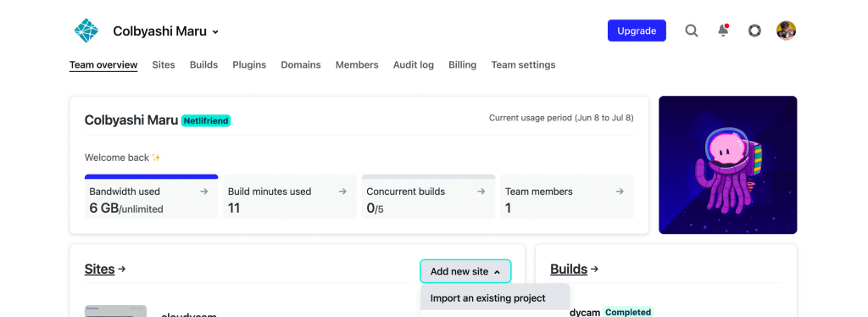Click the Netlifriend badge

[x=206, y=120]
